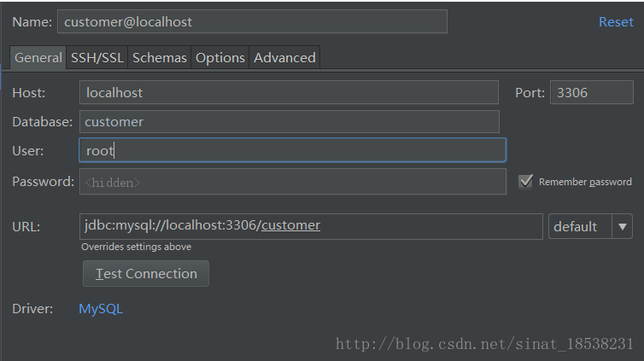Click the Test Connection button
This screenshot has height=361, width=644.
(146, 274)
